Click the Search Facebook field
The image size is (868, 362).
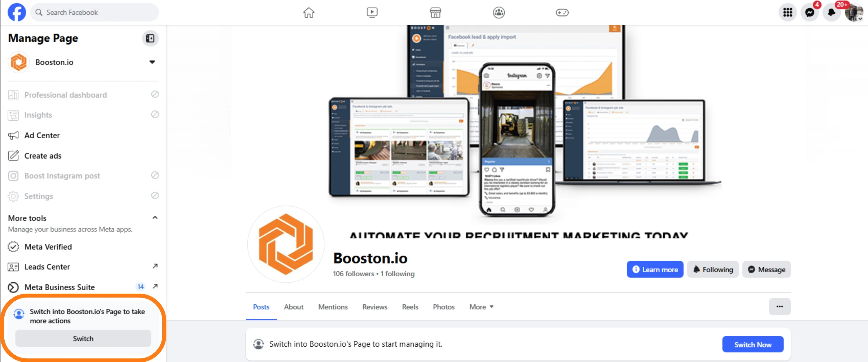94,12
